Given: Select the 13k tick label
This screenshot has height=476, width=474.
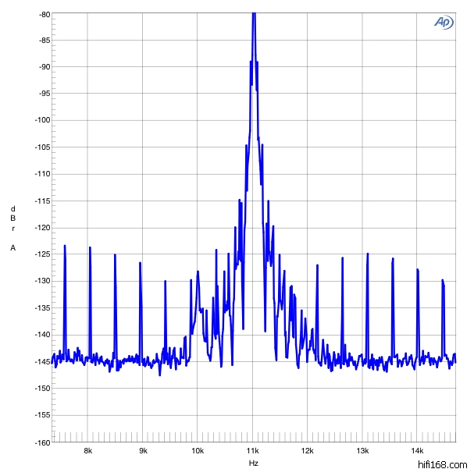Looking at the screenshot, I should click(x=362, y=450).
